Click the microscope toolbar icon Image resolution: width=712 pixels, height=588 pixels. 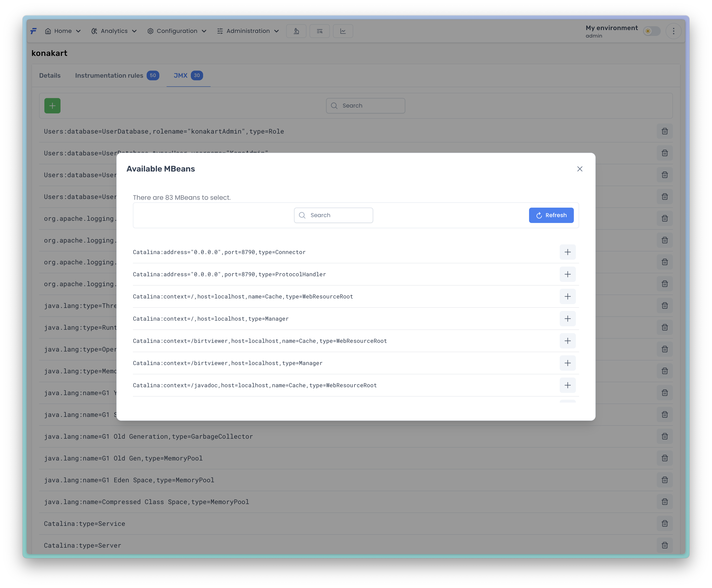pos(296,31)
